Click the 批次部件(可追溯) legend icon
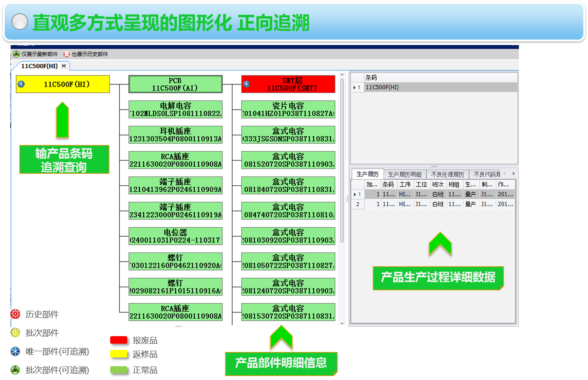The height and width of the screenshot is (380, 588). tap(15, 370)
